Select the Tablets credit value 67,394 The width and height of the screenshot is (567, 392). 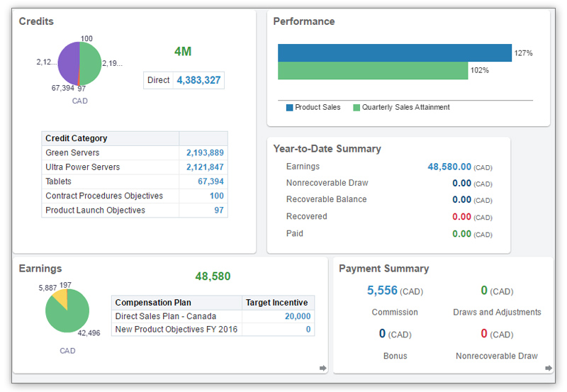point(210,181)
